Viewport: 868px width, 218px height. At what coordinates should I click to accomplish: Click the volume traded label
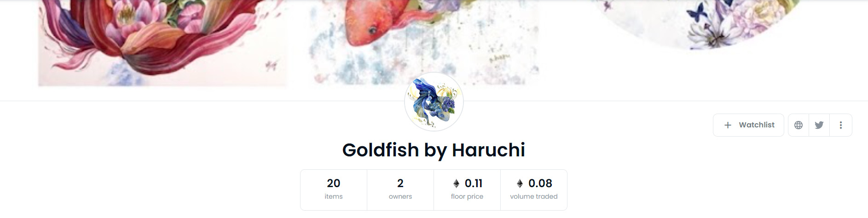pos(534,196)
